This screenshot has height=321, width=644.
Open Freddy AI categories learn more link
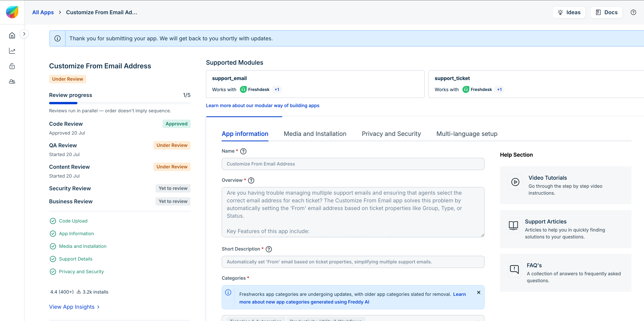(x=353, y=298)
